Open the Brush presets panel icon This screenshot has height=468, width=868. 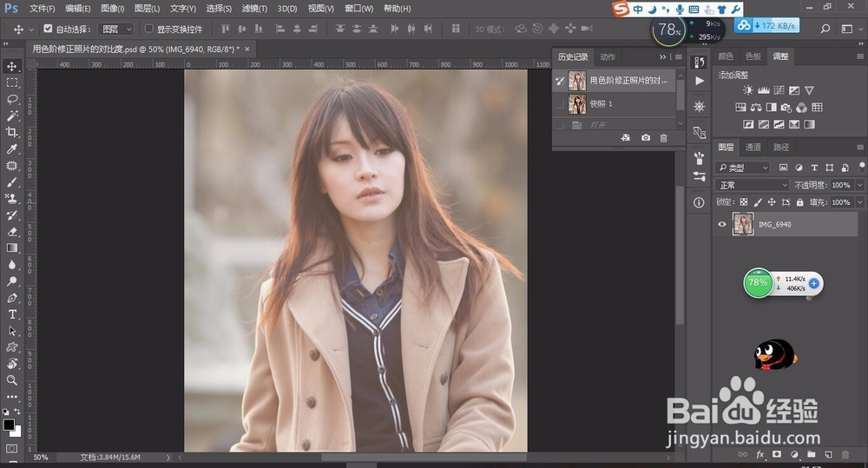pyautogui.click(x=699, y=158)
